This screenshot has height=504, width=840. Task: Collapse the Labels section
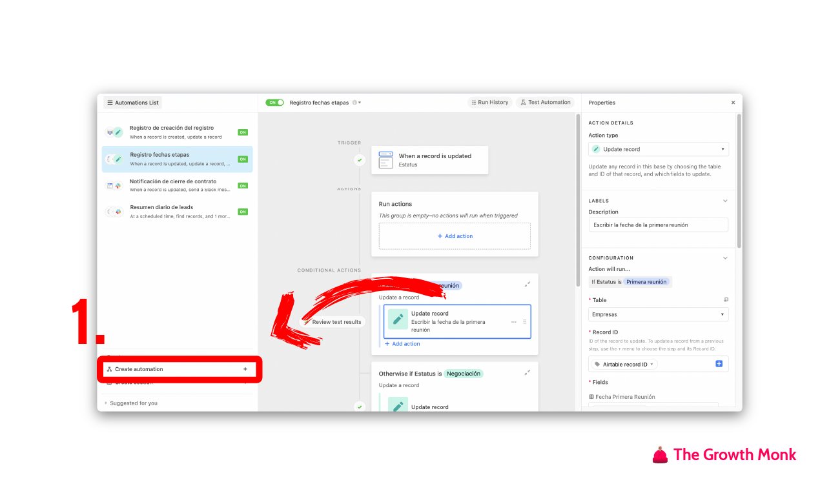click(x=725, y=201)
